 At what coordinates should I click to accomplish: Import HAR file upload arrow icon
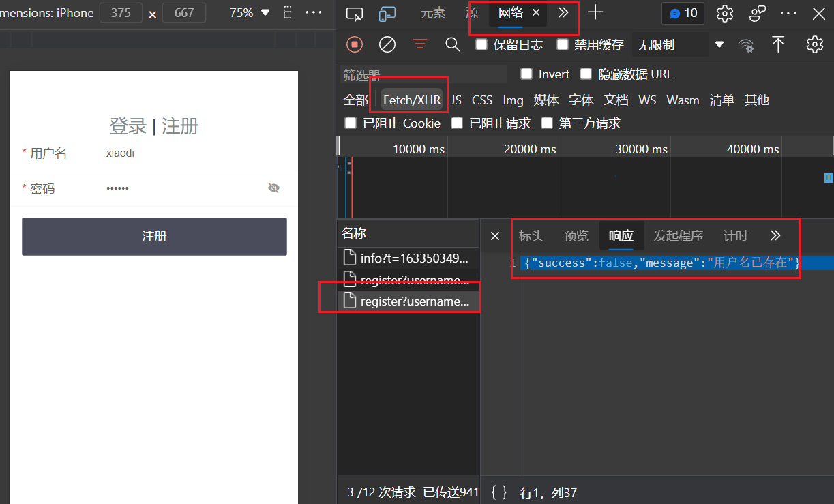778,44
